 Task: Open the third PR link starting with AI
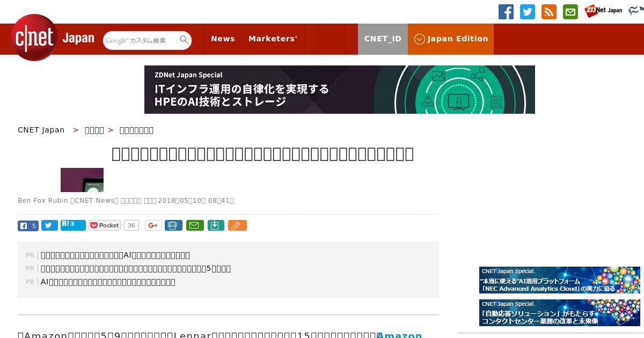pos(108,282)
